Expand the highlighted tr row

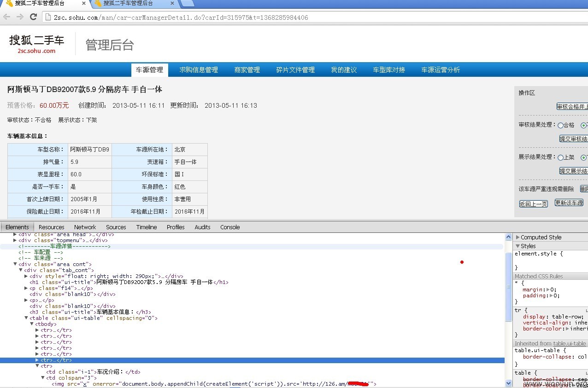(x=37, y=360)
